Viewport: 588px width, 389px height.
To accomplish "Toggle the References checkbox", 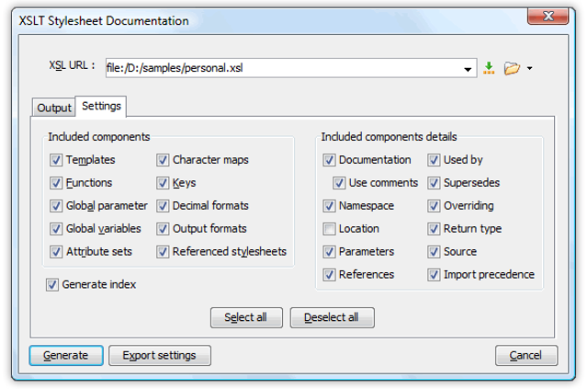I will 329,274.
